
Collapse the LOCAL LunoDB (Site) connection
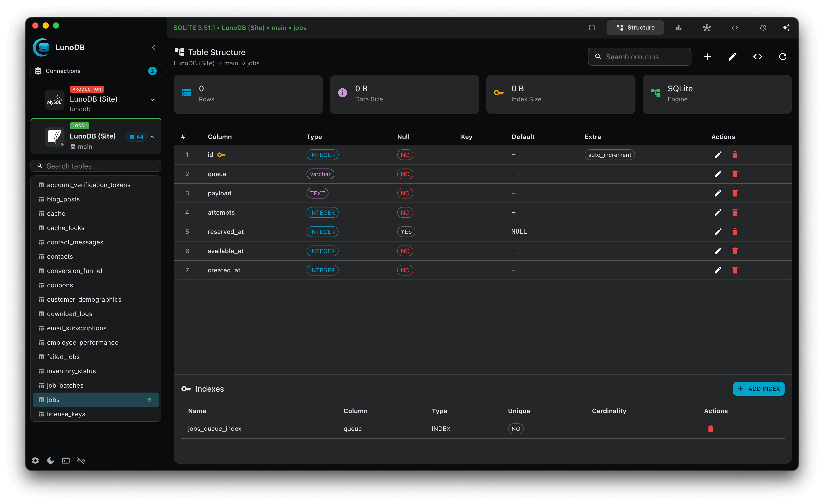[152, 137]
